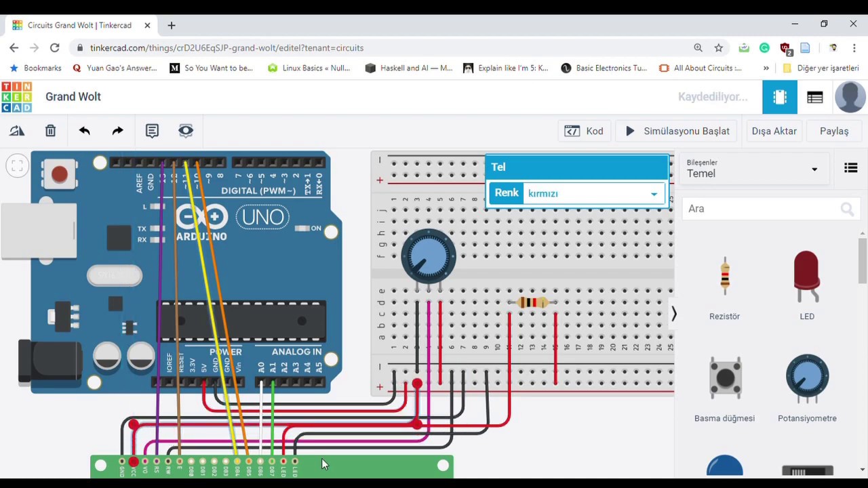This screenshot has width=868, height=488.
Task: Click the Dışa Aktar export button
Action: (774, 131)
